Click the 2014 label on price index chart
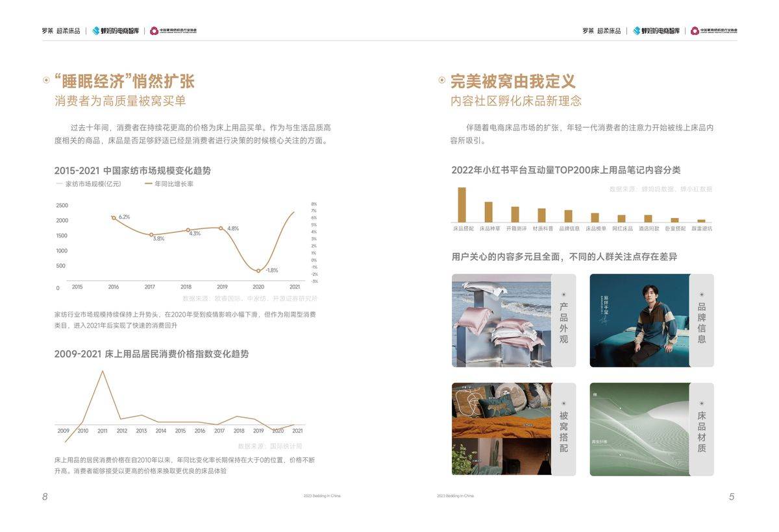 point(161,431)
